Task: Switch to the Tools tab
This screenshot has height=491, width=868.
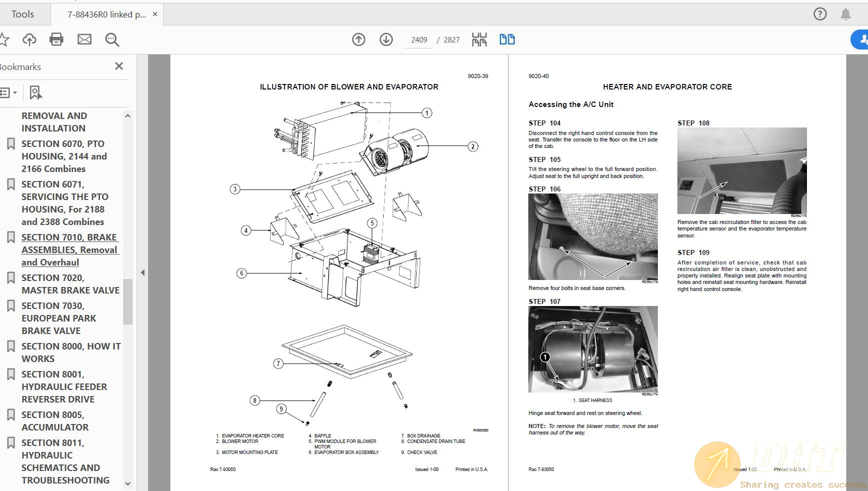Action: 23,14
